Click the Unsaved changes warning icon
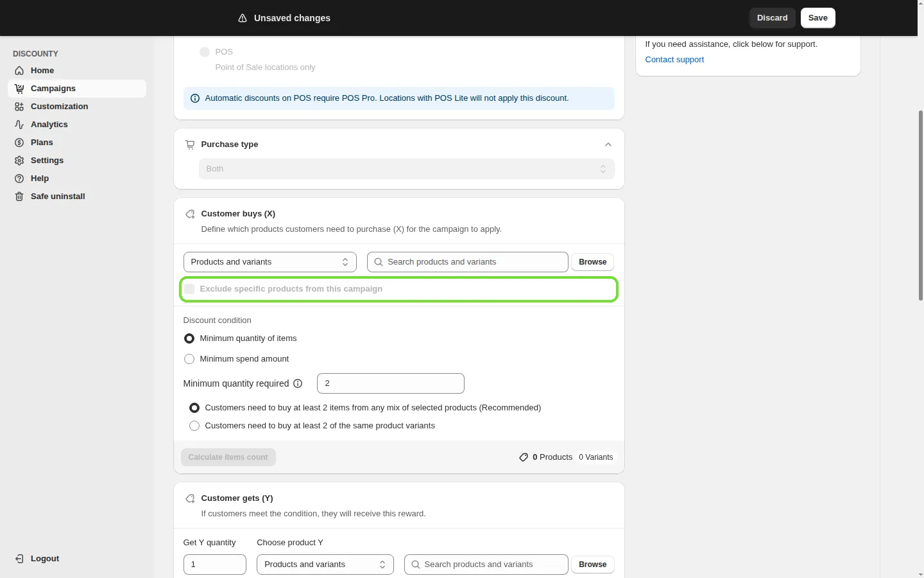The image size is (924, 578). tap(243, 18)
